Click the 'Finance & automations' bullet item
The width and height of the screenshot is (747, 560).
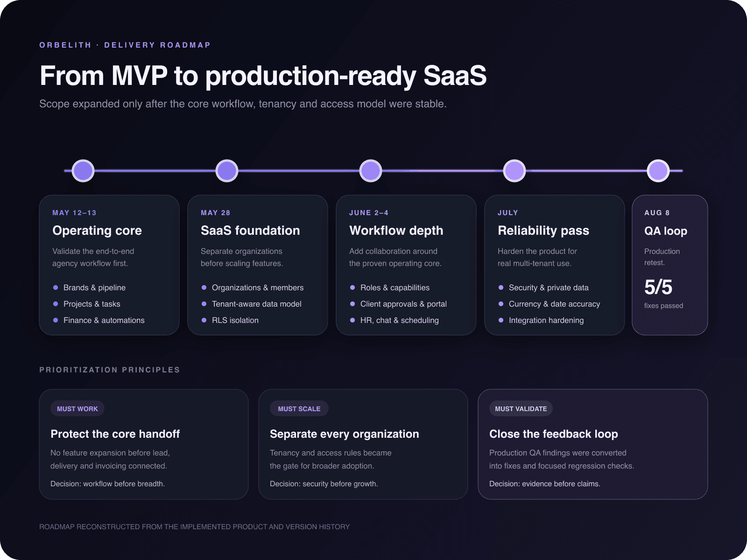pyautogui.click(x=99, y=320)
